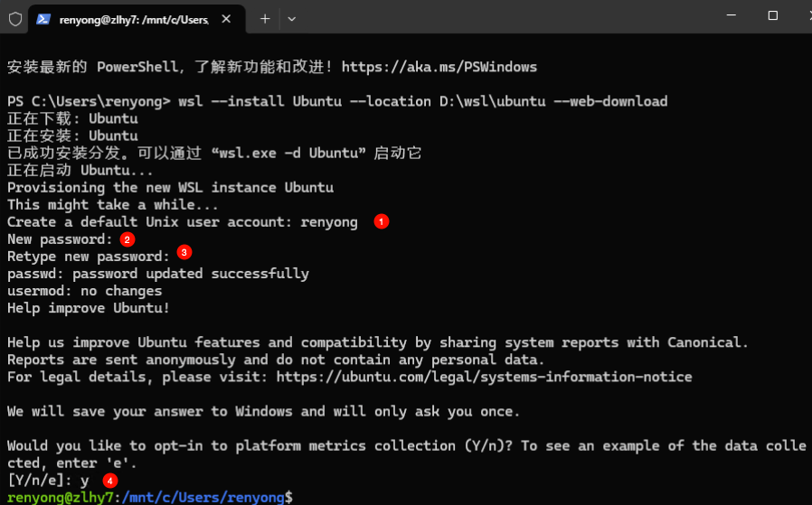
Task: Click the wsl --install command line
Action: pos(337,101)
